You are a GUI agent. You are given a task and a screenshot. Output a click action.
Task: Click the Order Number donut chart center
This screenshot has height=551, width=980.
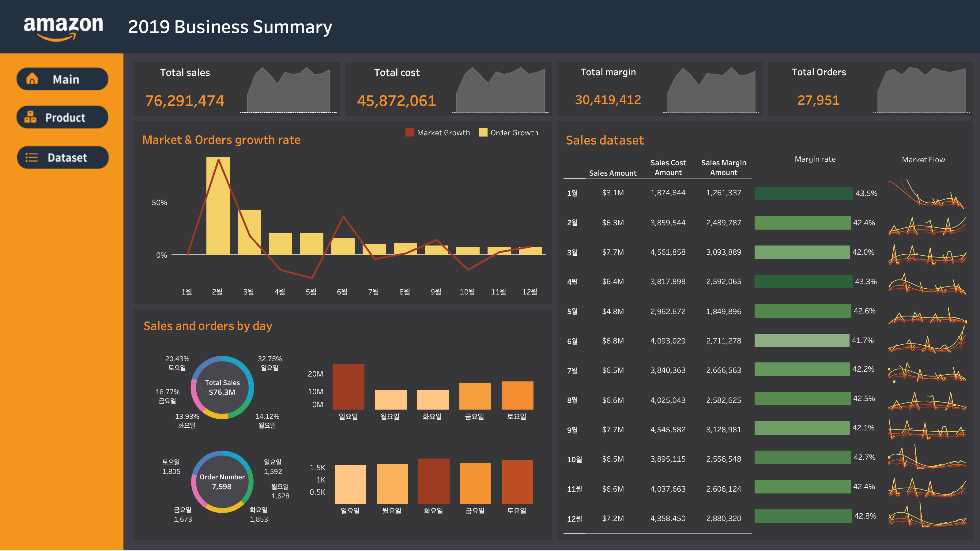(222, 482)
